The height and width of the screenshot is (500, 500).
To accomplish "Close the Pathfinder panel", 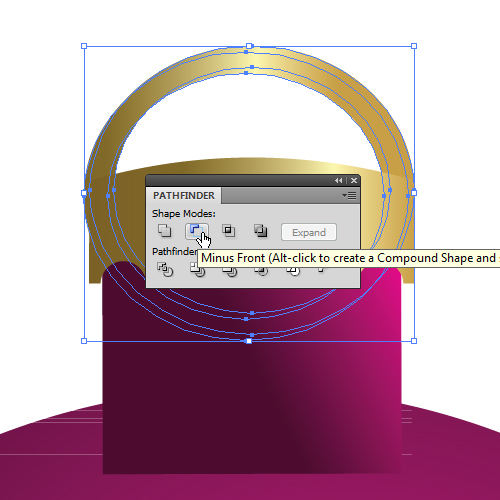I will pos(354,181).
